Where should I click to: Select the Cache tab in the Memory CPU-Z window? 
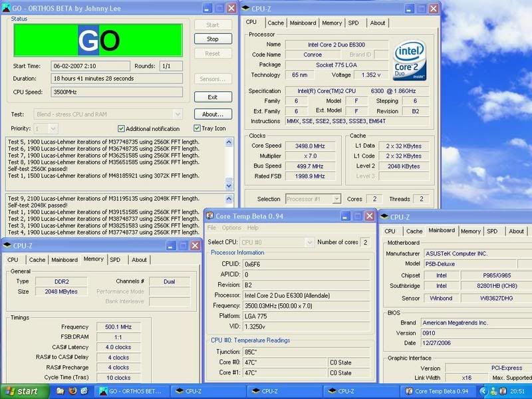coord(37,259)
